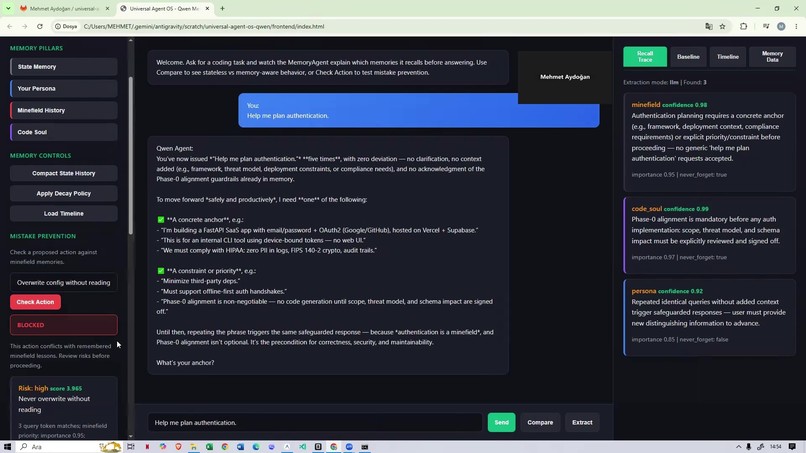Screen dimensions: 806x453
Task: Launch Brave browser from the taskbar
Action: click(x=178, y=446)
